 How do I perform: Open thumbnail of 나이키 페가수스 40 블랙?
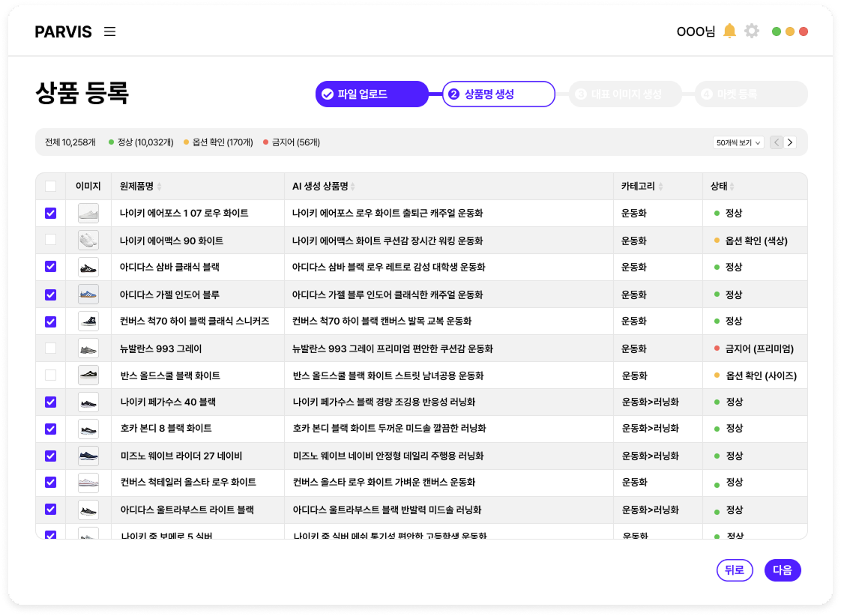tap(88, 402)
